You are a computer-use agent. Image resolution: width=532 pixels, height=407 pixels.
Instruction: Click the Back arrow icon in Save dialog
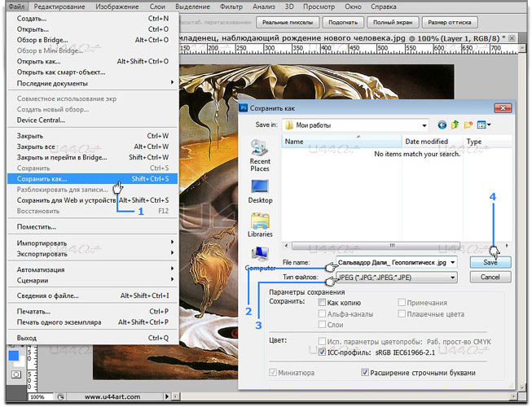point(442,125)
